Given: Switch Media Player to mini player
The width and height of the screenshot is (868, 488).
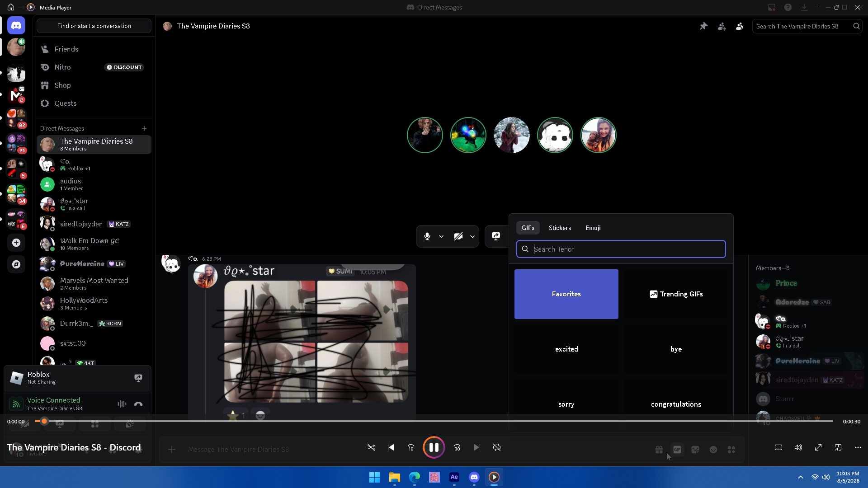Looking at the screenshot, I should point(838,447).
